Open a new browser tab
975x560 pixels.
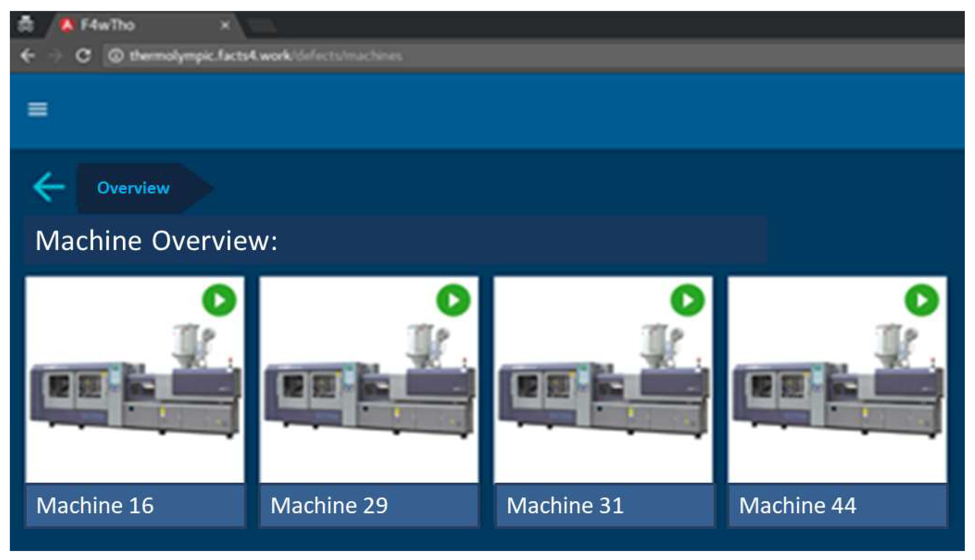[262, 26]
